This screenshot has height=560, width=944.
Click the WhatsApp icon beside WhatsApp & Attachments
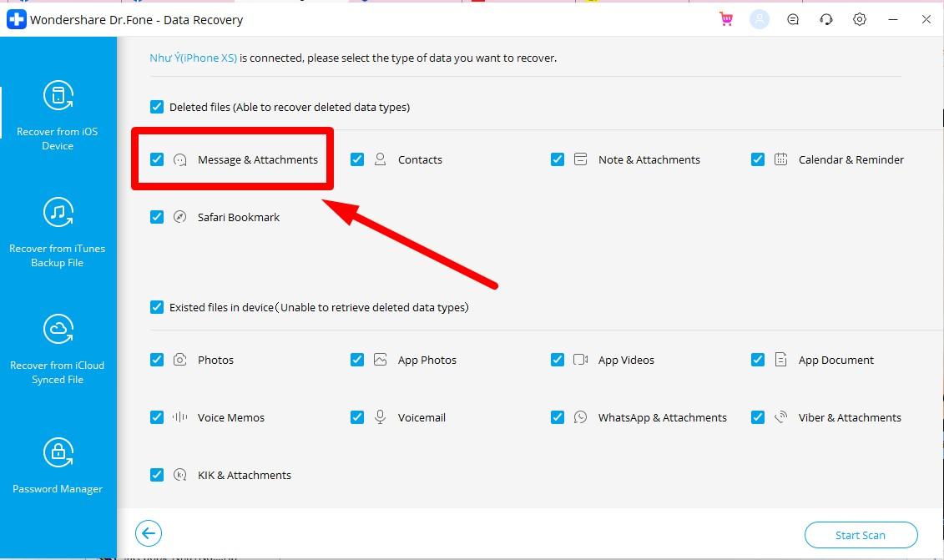coord(581,417)
